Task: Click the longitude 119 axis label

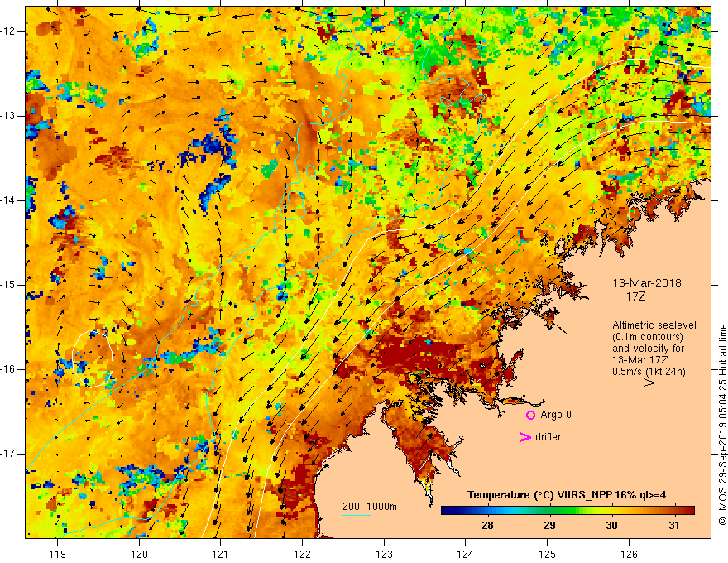Action: coord(57,554)
